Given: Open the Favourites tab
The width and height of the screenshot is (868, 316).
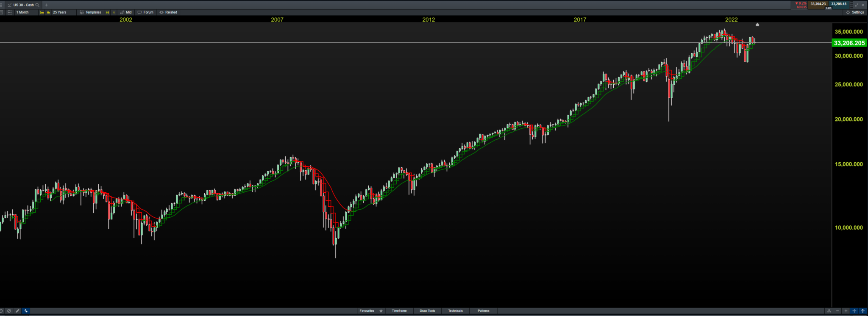Looking at the screenshot, I should 367,311.
